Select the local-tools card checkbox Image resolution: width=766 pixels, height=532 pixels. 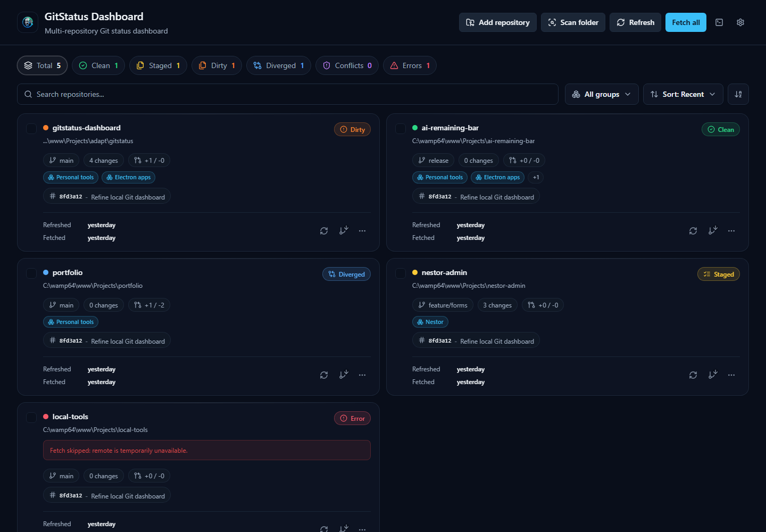(x=31, y=418)
